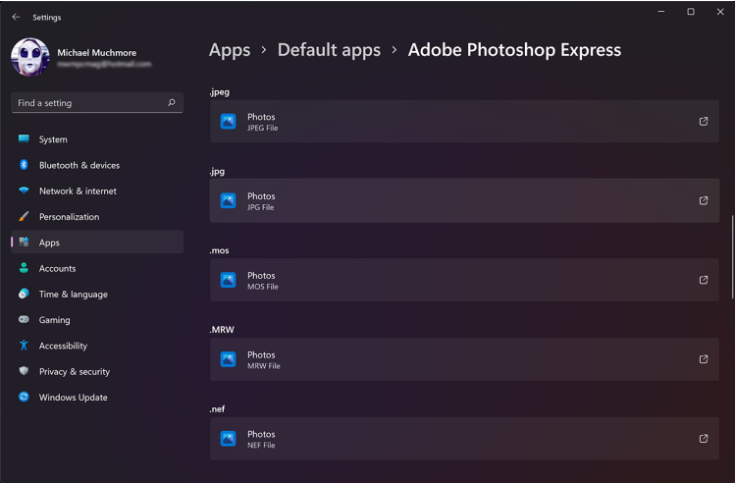Screen dimensions: 735x483
Task: Click the Personalization paintbrush icon
Action: coord(23,216)
